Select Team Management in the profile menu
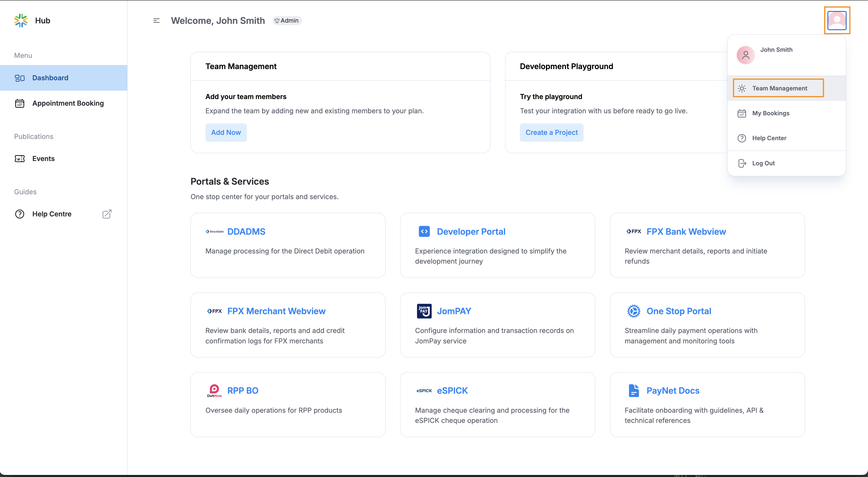Screen dimensions: 868x477 tap(779, 88)
